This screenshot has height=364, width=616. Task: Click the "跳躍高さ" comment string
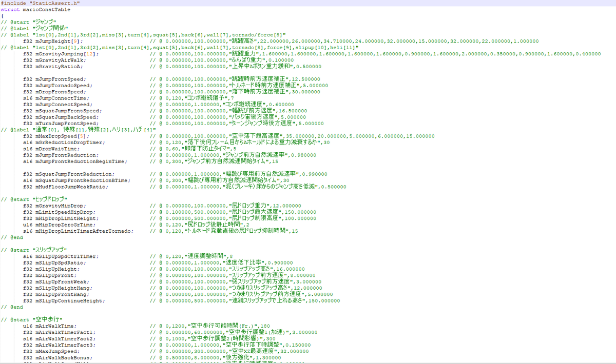(244, 41)
